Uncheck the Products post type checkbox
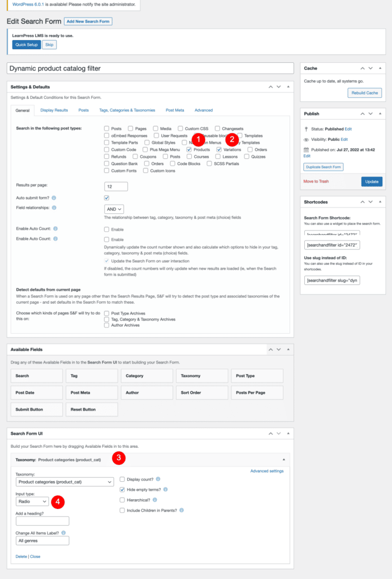The image size is (392, 579). tap(189, 150)
